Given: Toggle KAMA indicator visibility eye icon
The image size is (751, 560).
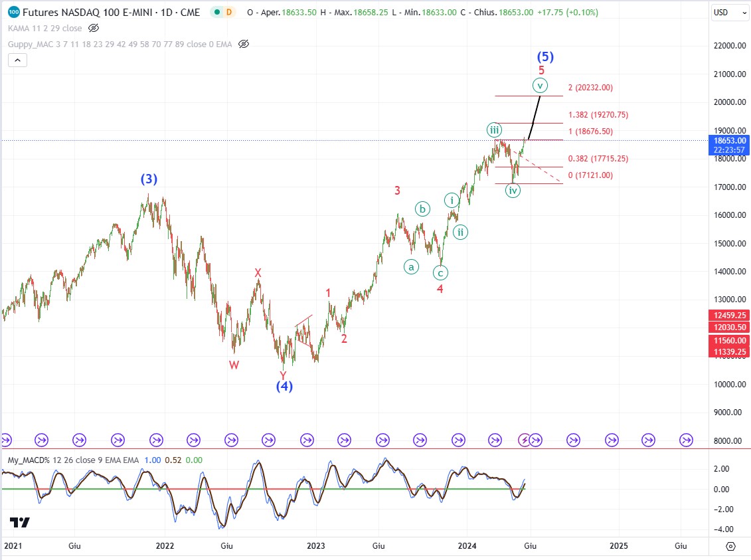Looking at the screenshot, I should (x=94, y=29).
